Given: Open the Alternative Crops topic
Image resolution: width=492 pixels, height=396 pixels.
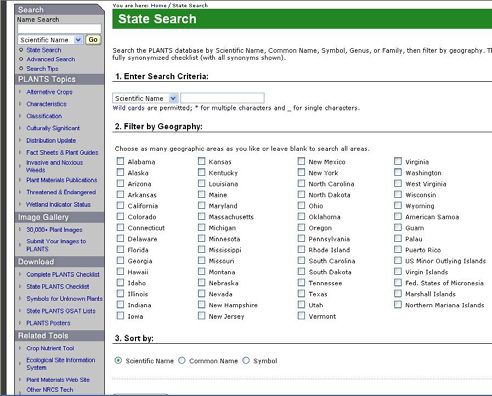Looking at the screenshot, I should 49,92.
